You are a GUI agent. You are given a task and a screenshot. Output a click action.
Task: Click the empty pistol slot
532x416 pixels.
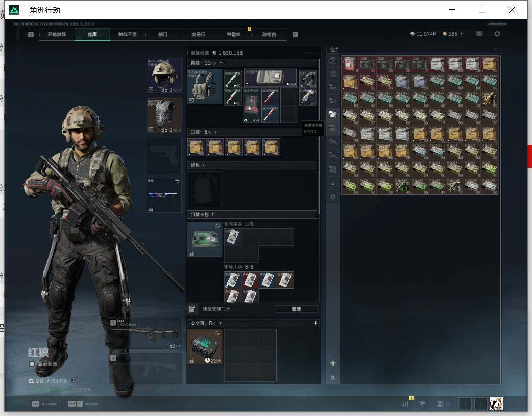tap(164, 155)
